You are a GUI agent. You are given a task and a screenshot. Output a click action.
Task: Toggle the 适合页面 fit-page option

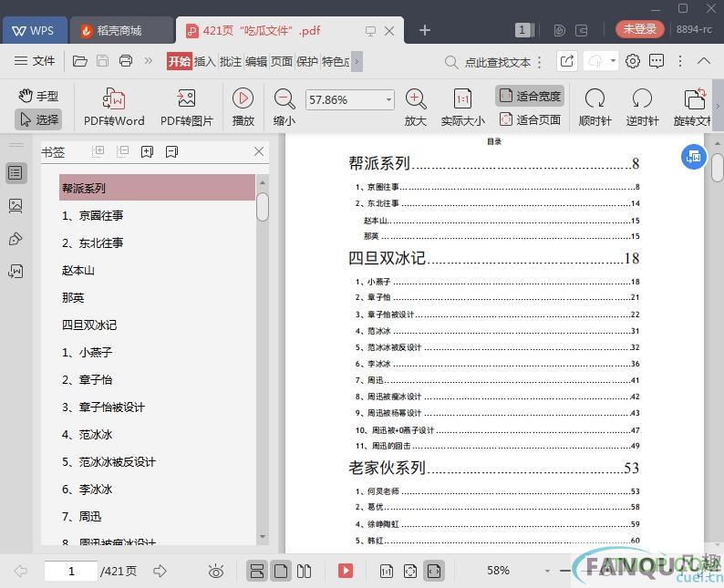coord(530,119)
